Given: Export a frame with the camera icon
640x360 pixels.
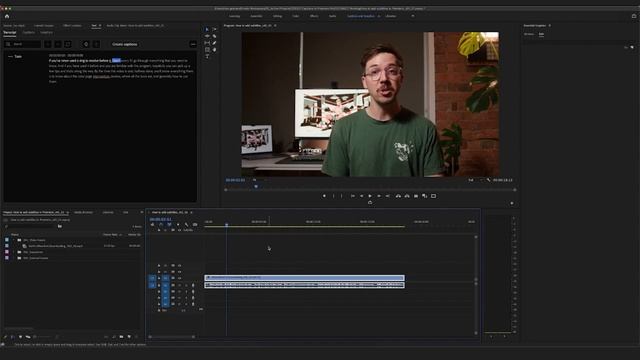Looking at the screenshot, I should pyautogui.click(x=416, y=196).
